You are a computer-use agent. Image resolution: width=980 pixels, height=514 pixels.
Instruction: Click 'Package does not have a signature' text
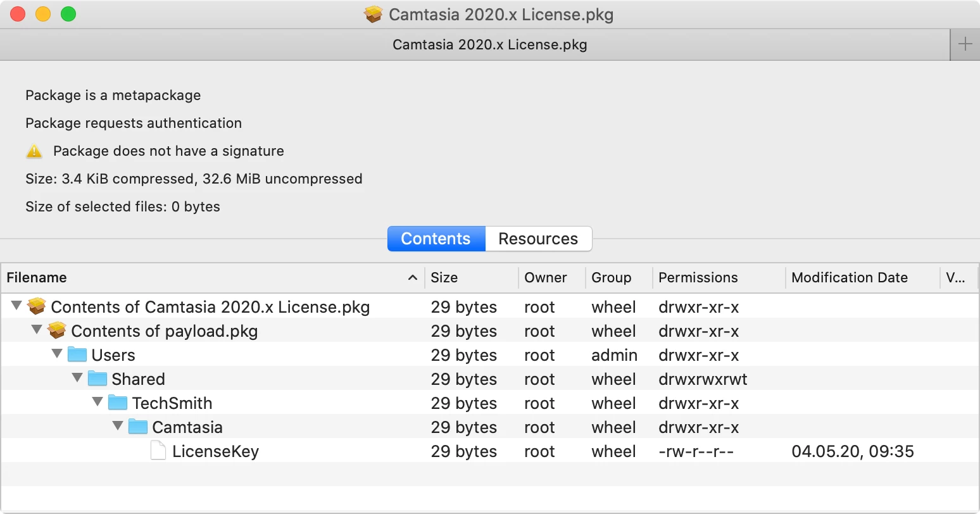coord(168,151)
